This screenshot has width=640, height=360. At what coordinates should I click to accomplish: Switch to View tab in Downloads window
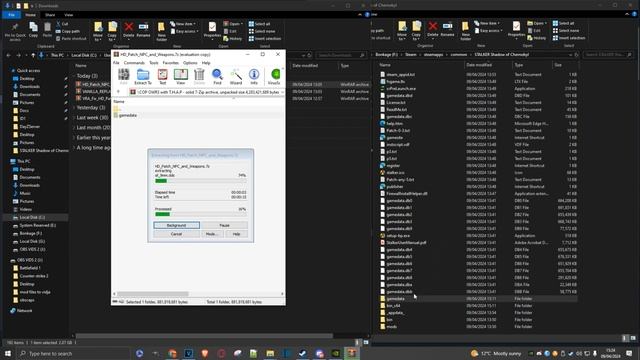[69, 15]
